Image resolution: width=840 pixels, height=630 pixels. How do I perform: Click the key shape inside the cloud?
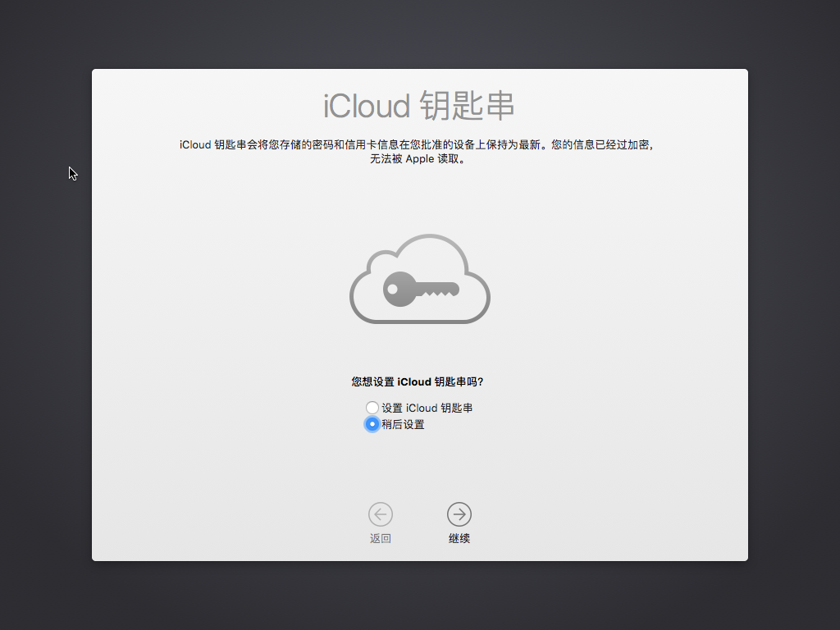pos(422,289)
